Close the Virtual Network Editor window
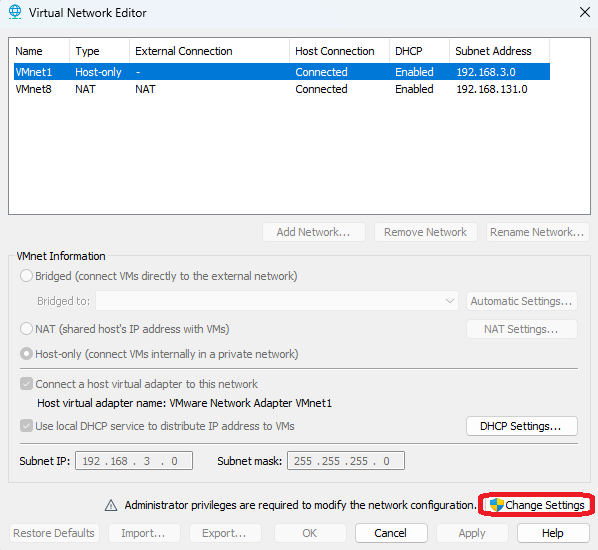The height and width of the screenshot is (550, 598). [585, 12]
